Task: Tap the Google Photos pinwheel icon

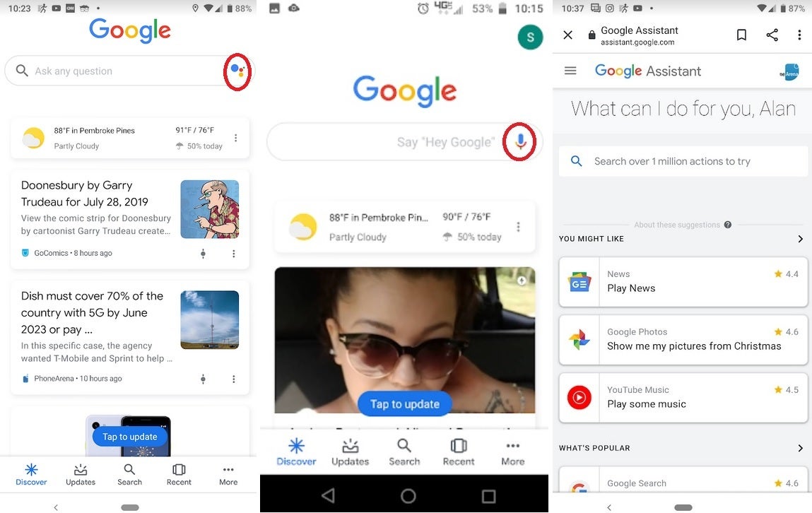Action: coord(579,340)
